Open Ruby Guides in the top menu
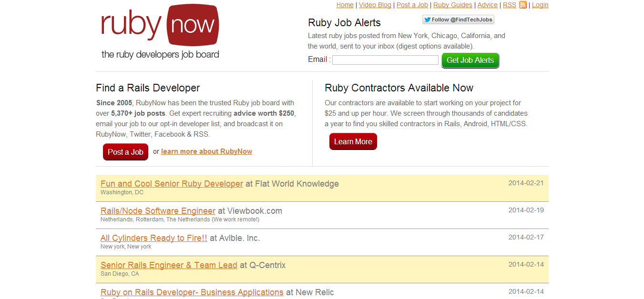The width and height of the screenshot is (644, 299). tap(453, 5)
